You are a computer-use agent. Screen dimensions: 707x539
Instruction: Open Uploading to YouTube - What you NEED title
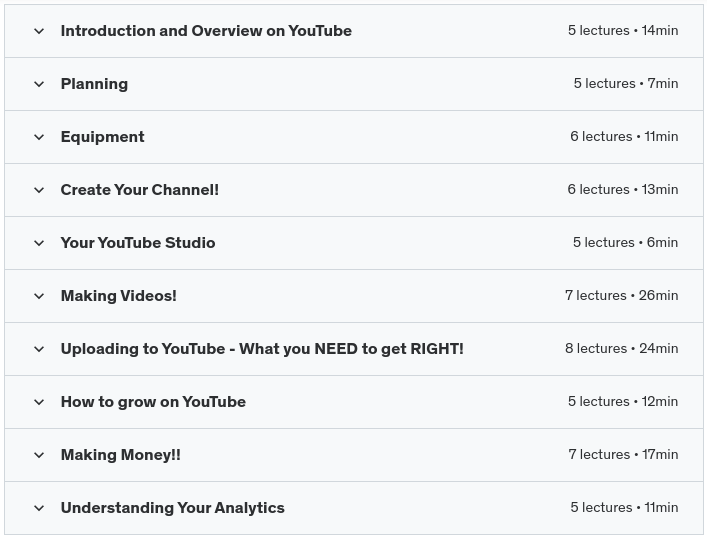point(262,349)
